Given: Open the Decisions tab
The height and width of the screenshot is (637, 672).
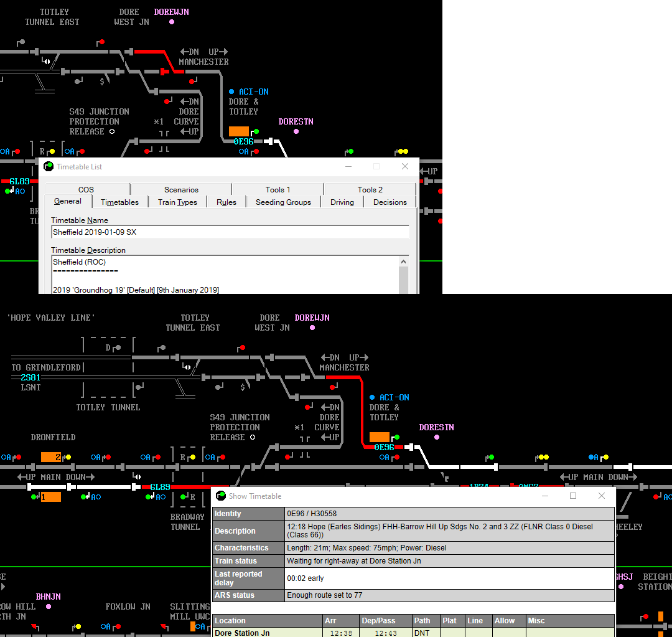Looking at the screenshot, I should tap(390, 202).
